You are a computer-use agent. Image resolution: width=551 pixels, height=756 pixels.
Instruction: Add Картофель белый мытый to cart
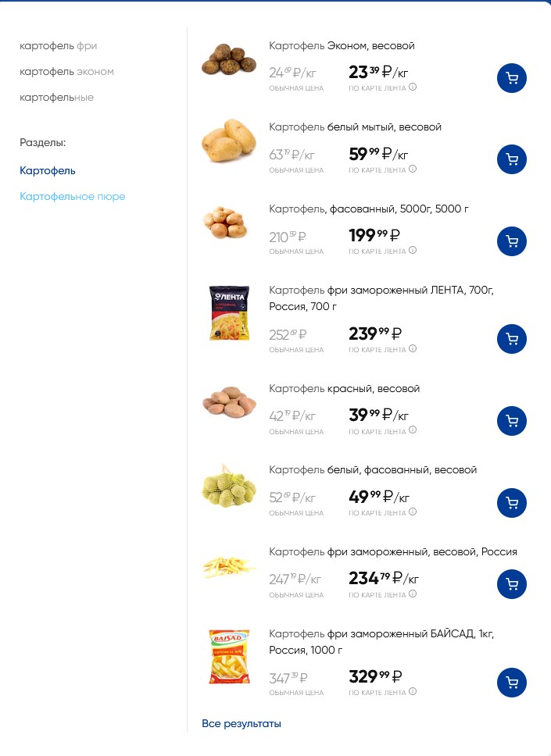[x=511, y=159]
